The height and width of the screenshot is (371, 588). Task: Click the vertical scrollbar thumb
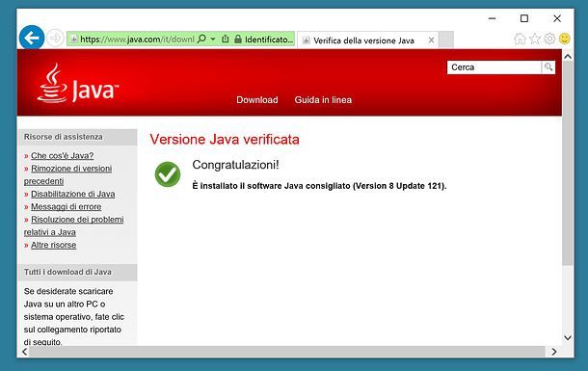[568, 164]
